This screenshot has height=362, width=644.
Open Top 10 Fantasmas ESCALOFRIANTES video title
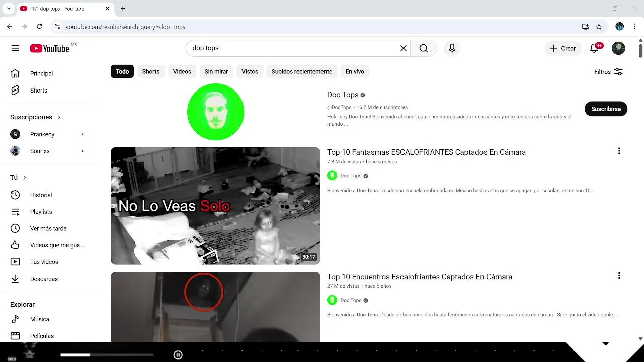pyautogui.click(x=426, y=152)
